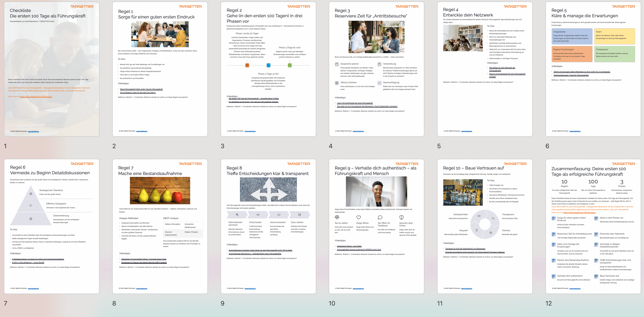Image resolution: width=644 pixels, height=317 pixels.
Task: Click the speech bubble icon above Sei Offen für Feedback
Action: (x=380, y=217)
